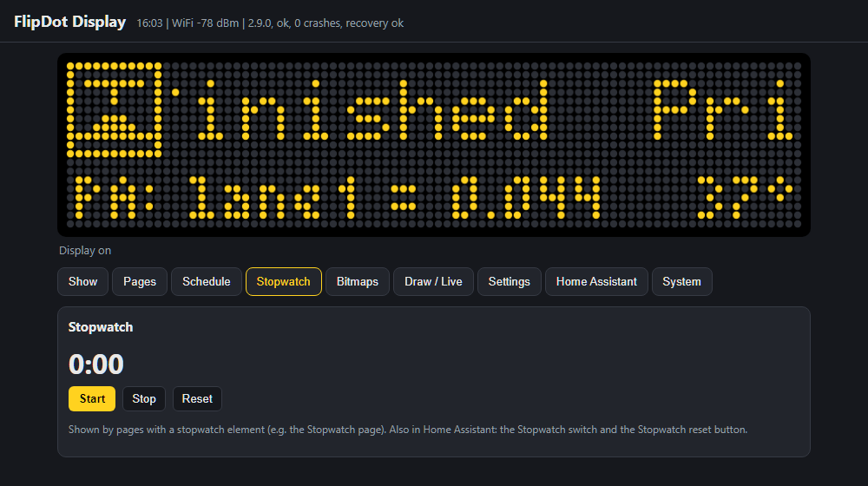Reset the stopwatch to zero
The width and height of the screenshot is (868, 486).
tap(197, 398)
